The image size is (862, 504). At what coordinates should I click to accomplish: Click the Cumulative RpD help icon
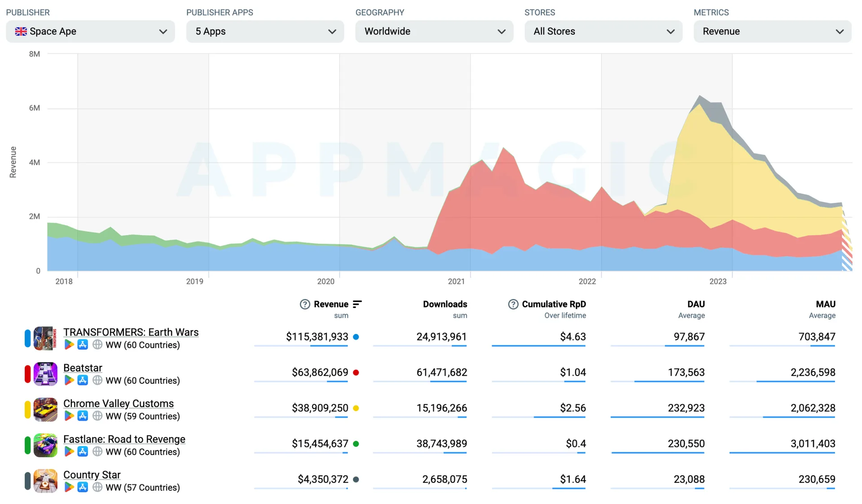tap(513, 304)
